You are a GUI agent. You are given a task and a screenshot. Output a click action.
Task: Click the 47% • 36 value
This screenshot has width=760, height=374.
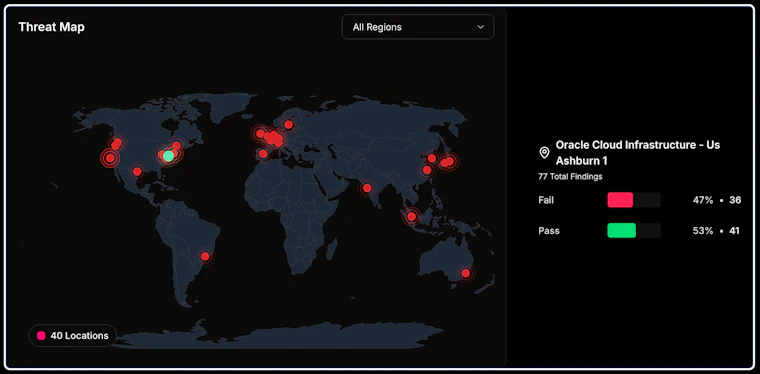click(717, 200)
